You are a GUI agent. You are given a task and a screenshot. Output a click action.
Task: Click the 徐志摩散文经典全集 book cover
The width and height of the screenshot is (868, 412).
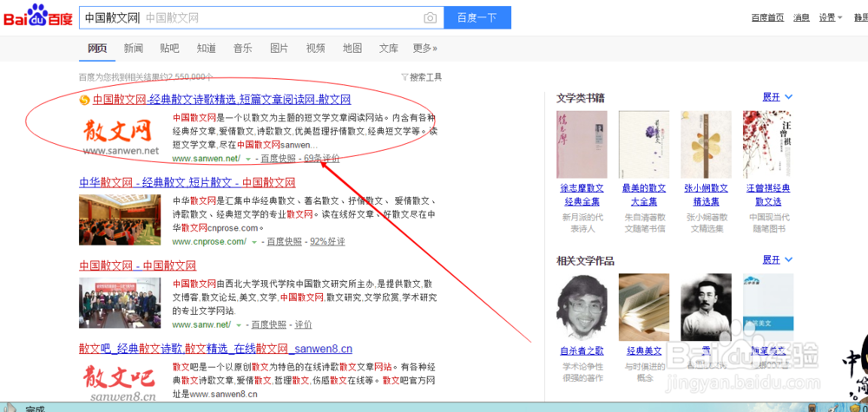(582, 144)
